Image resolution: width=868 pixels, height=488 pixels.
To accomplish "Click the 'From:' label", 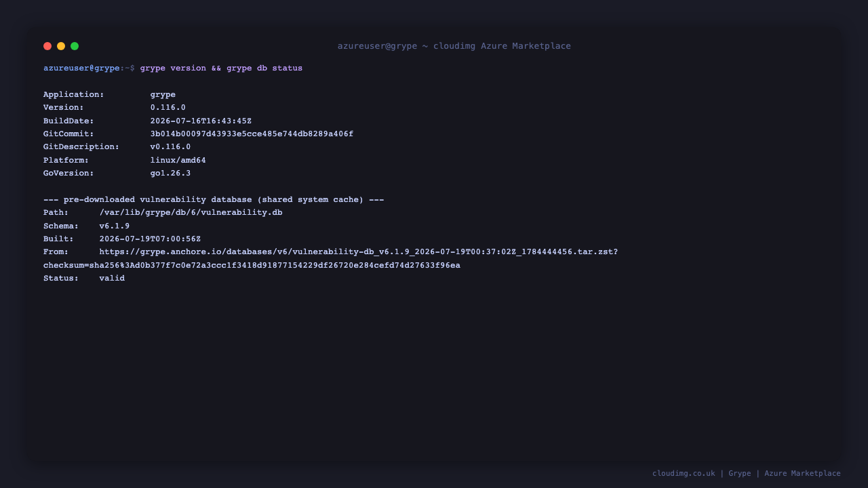I will [x=56, y=252].
